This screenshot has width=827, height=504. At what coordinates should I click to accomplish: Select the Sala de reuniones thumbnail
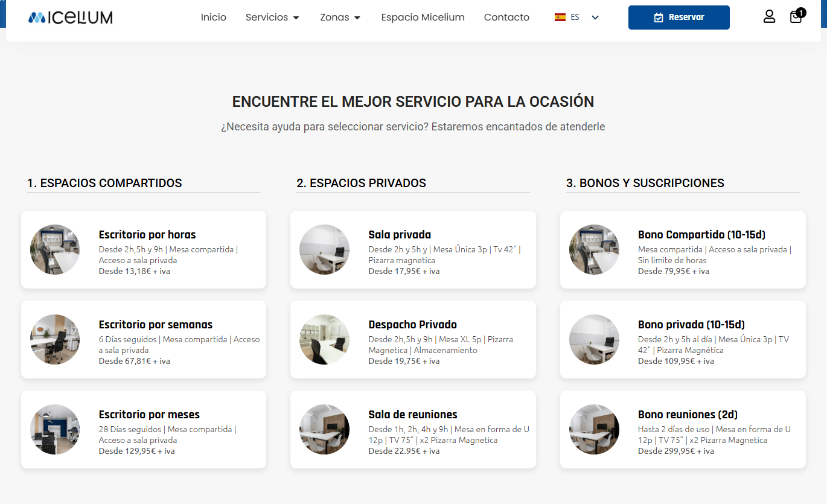[x=324, y=429]
